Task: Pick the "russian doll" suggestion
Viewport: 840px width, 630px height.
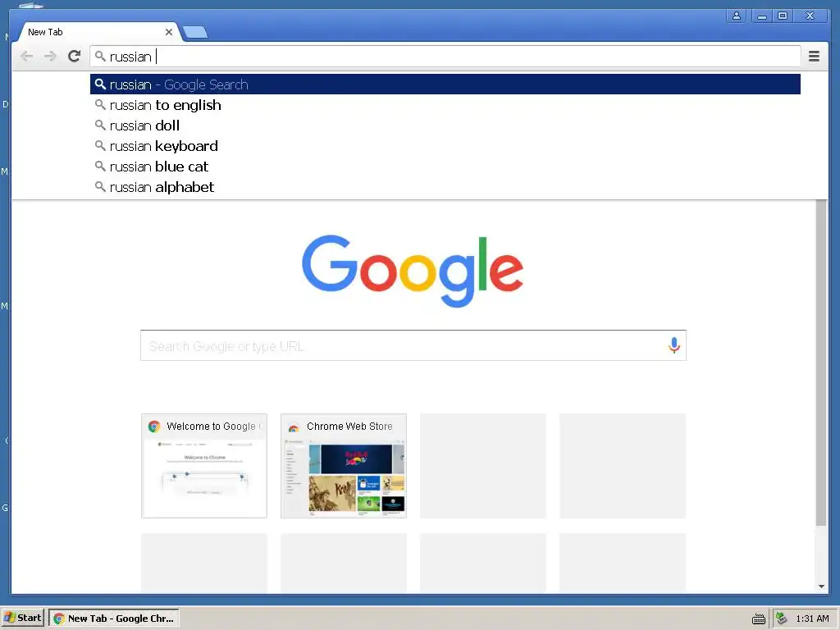Action: (445, 126)
